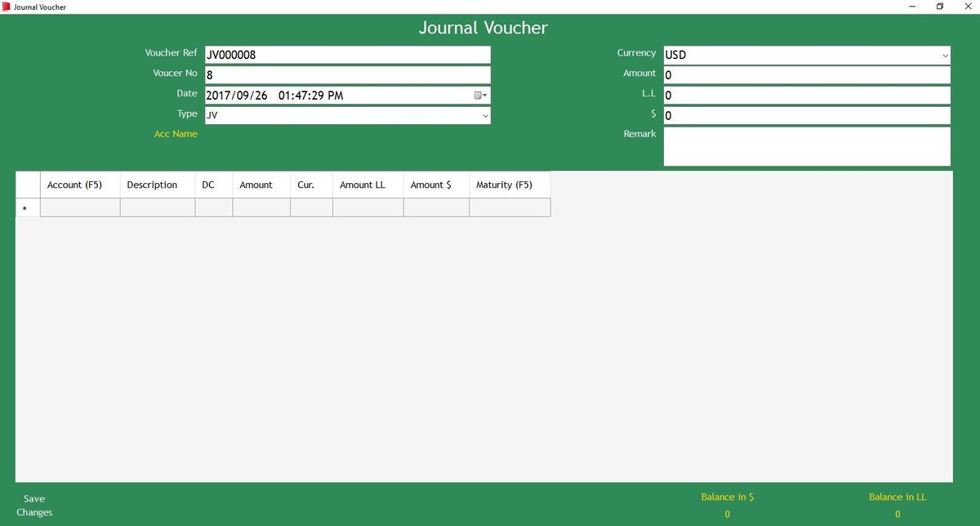Viewport: 980px width, 526px height.
Task: Click the yellow Acc Name label
Action: (176, 134)
